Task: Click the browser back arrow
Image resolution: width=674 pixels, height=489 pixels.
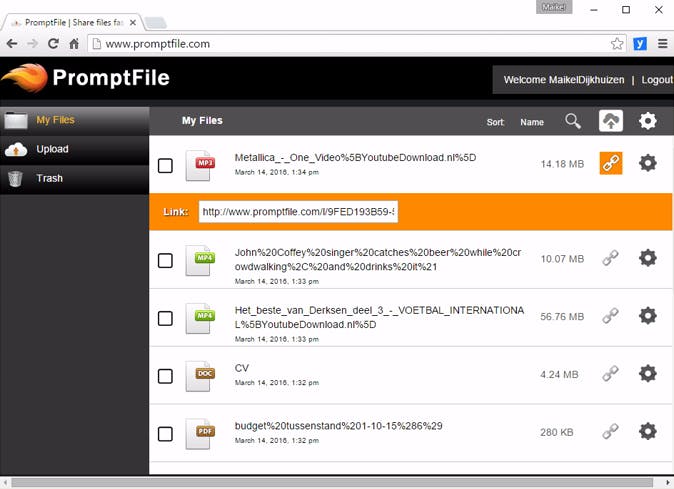Action: 12,44
